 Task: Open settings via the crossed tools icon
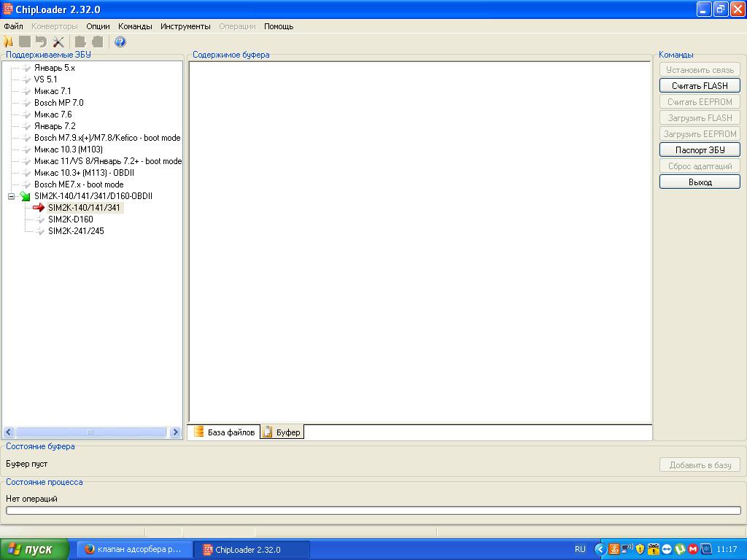(x=58, y=42)
